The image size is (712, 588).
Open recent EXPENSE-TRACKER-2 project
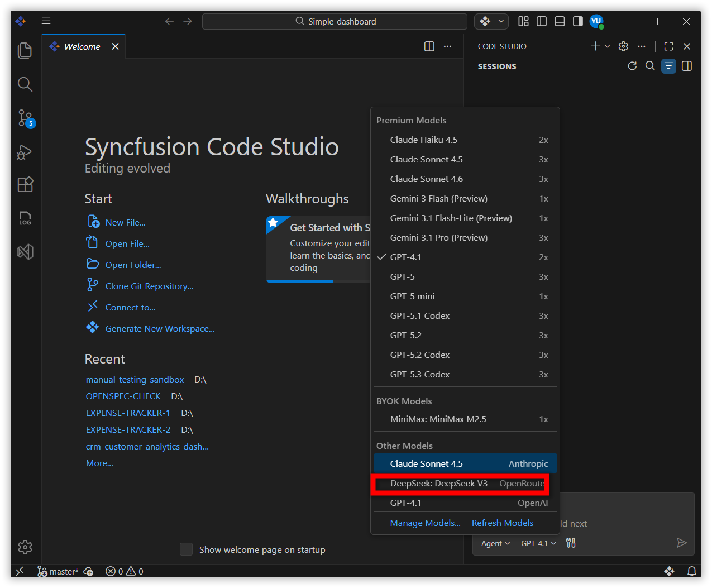tap(128, 430)
